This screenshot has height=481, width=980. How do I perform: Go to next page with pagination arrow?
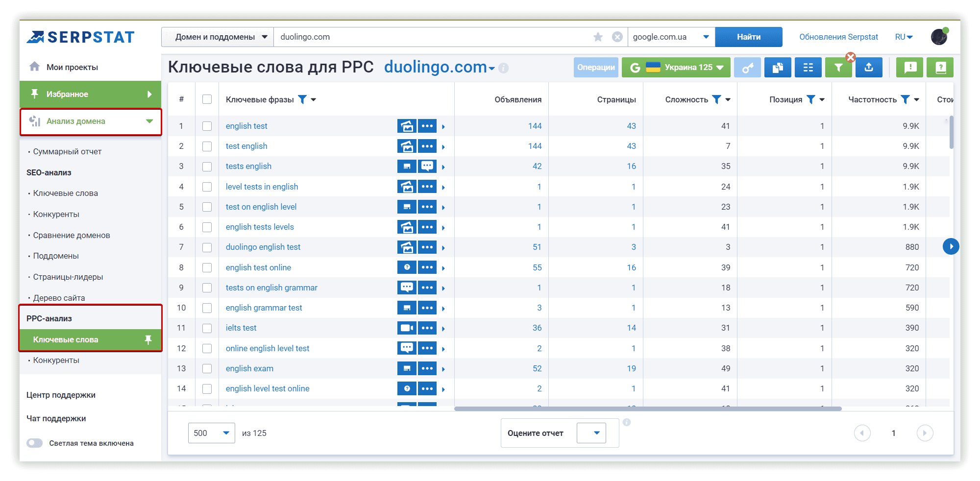tap(925, 433)
